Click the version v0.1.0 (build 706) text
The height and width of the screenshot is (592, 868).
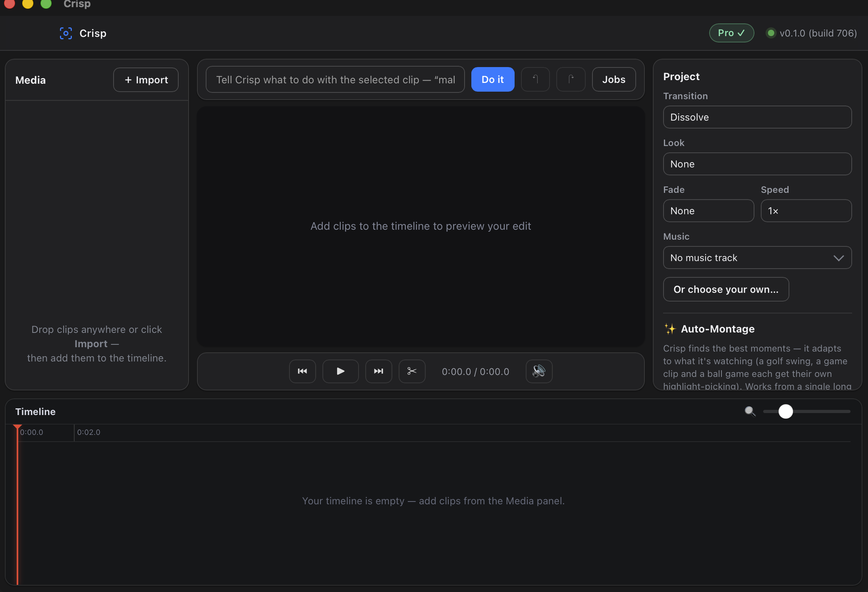pyautogui.click(x=818, y=33)
